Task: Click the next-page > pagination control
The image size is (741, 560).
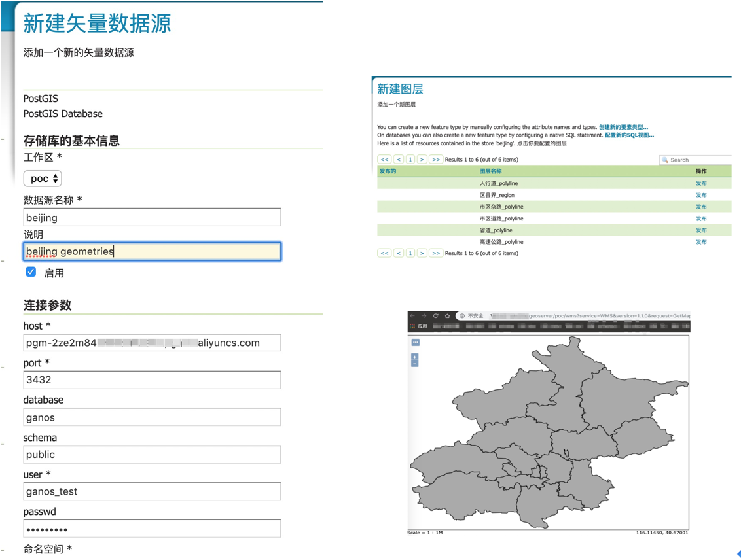Action: coord(421,159)
